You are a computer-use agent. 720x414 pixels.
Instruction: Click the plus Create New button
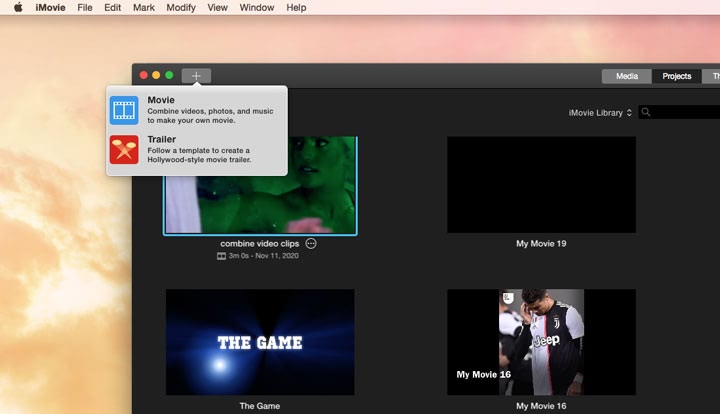pos(196,76)
